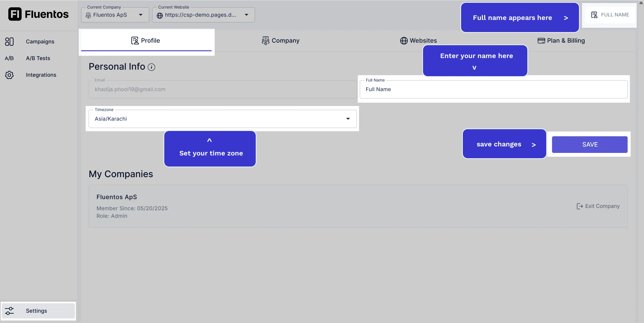Click the Fluentos logo

pyautogui.click(x=38, y=14)
